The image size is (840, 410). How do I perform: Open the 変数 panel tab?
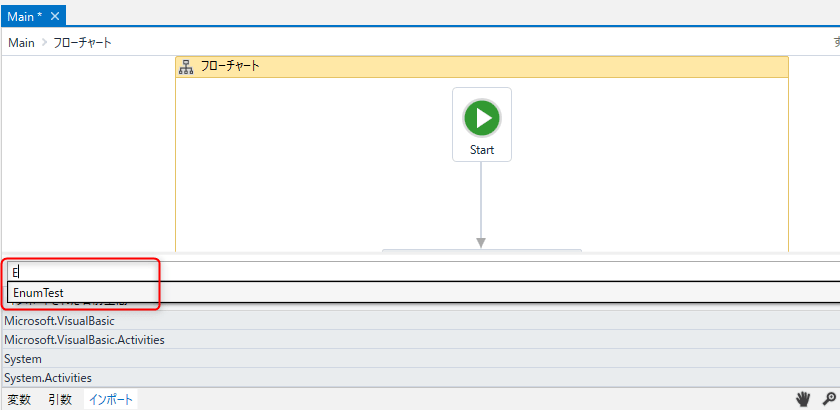tap(19, 399)
